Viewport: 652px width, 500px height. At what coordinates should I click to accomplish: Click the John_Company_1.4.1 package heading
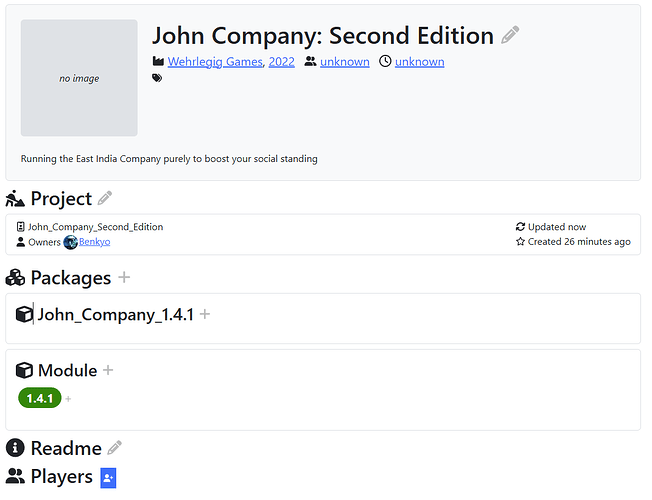(115, 314)
